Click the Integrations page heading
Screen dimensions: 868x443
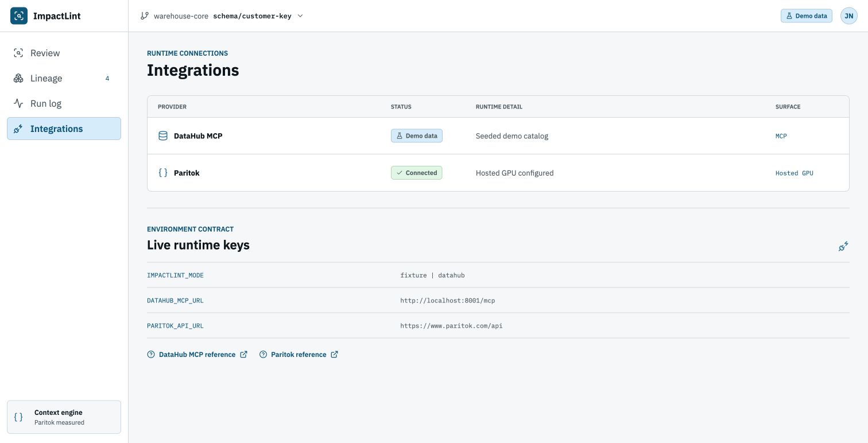coord(193,70)
